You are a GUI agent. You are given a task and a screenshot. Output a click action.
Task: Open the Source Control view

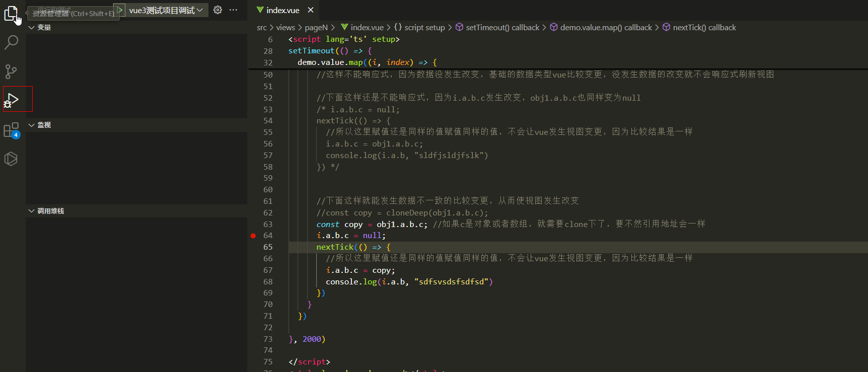[11, 71]
